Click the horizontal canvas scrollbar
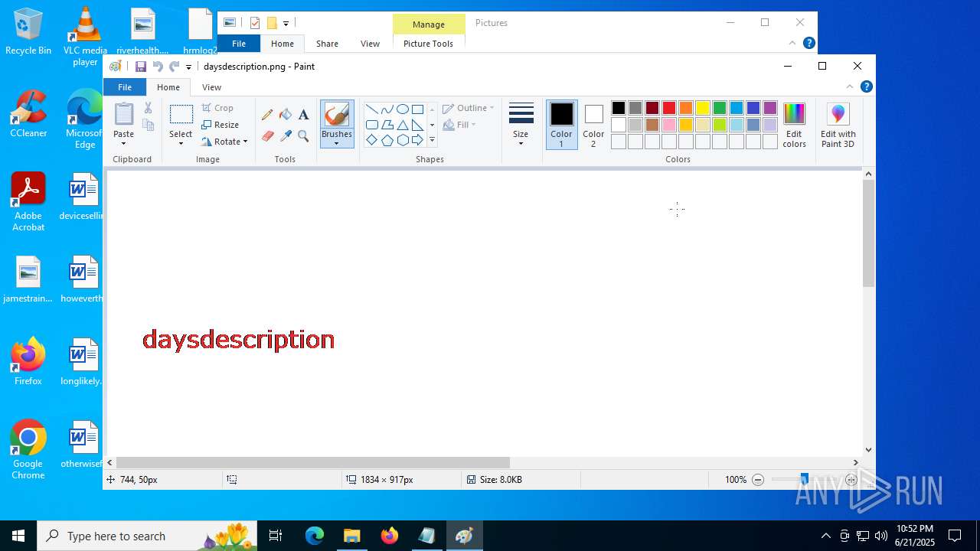 pos(312,462)
